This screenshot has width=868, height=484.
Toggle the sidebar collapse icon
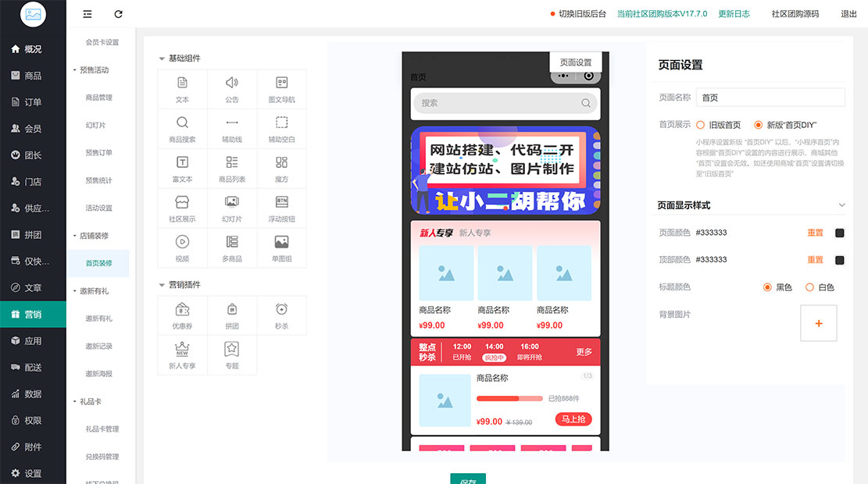click(88, 14)
